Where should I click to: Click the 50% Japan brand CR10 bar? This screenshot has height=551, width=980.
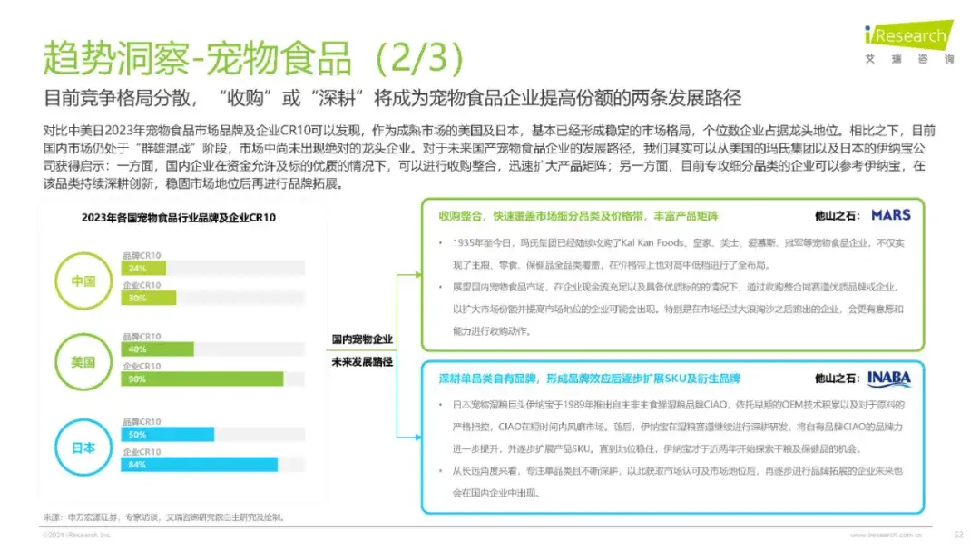[167, 435]
